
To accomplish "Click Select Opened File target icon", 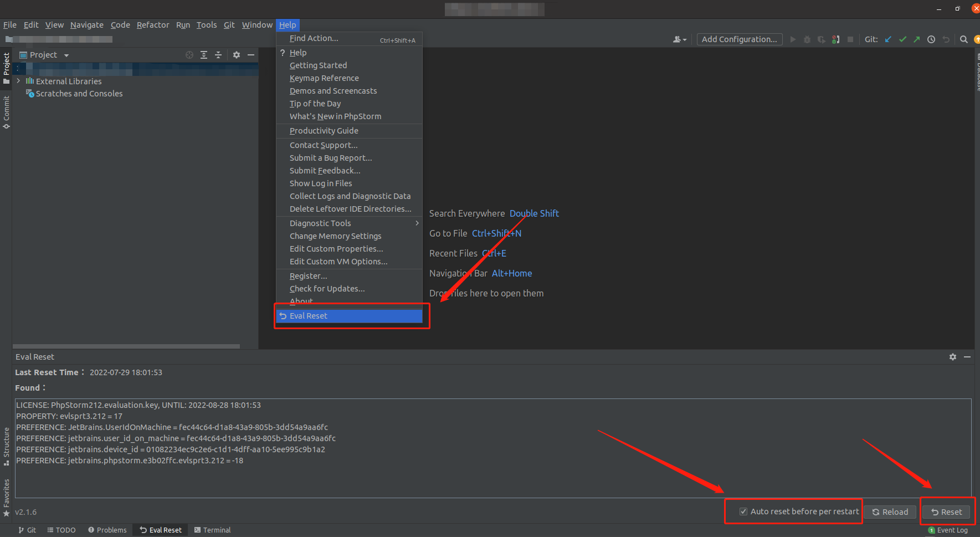I will click(189, 55).
